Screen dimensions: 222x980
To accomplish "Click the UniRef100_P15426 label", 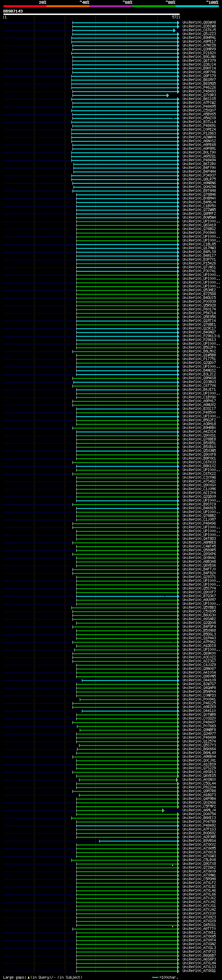I will (x=199, y=263).
